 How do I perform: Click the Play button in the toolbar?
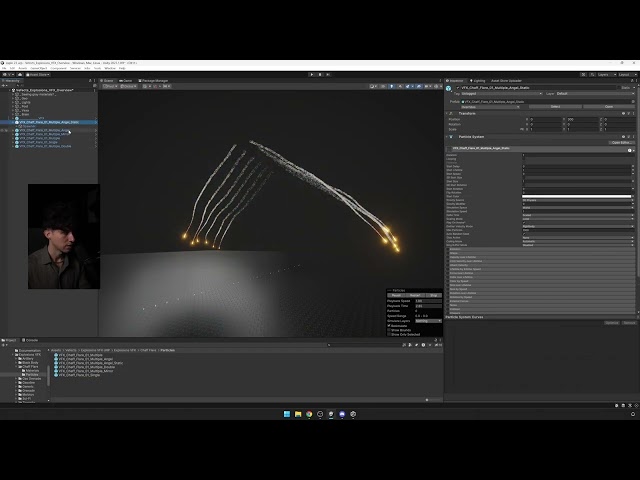311,75
